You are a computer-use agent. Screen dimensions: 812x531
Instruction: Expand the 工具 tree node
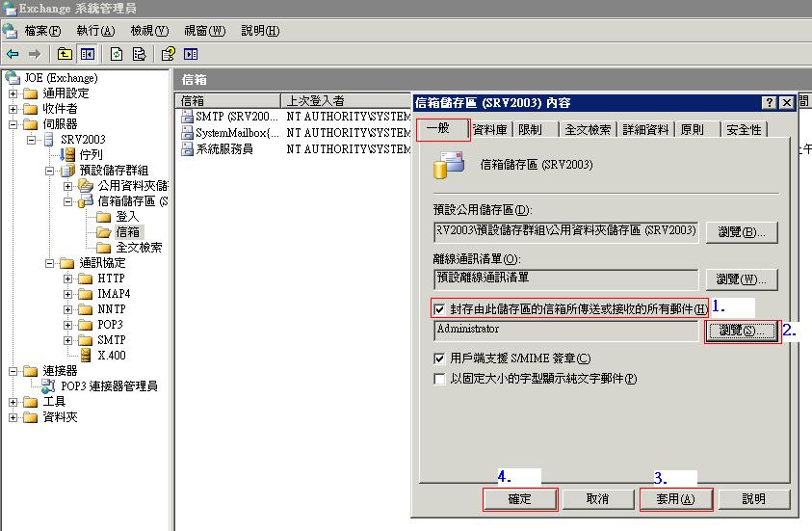pos(13,402)
